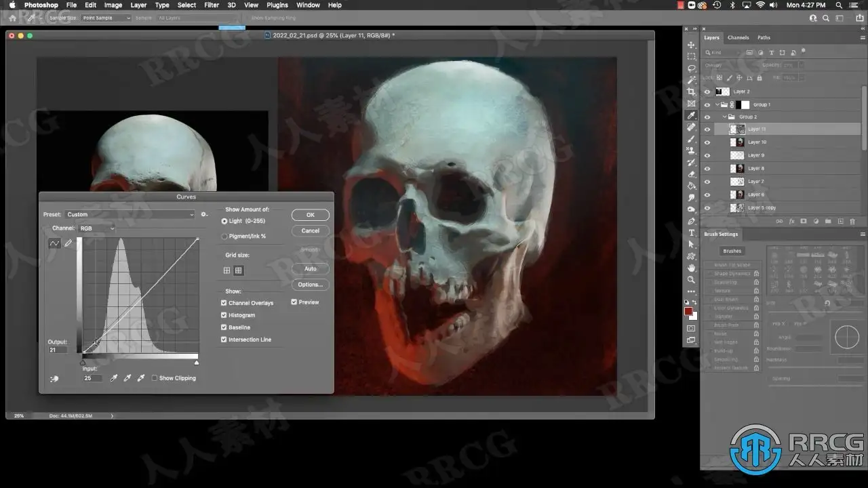The image size is (868, 488).
Task: Click the black point eyedropper in Curves
Action: tap(114, 378)
